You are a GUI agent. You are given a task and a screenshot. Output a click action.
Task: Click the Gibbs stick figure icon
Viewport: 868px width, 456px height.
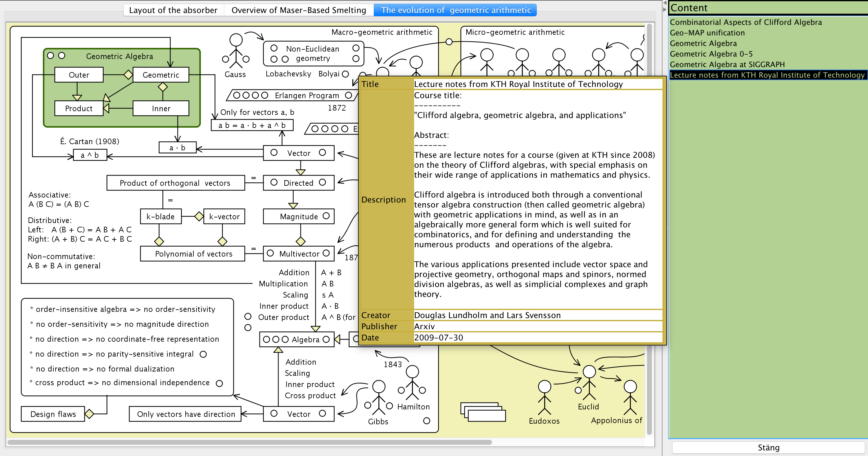click(379, 397)
